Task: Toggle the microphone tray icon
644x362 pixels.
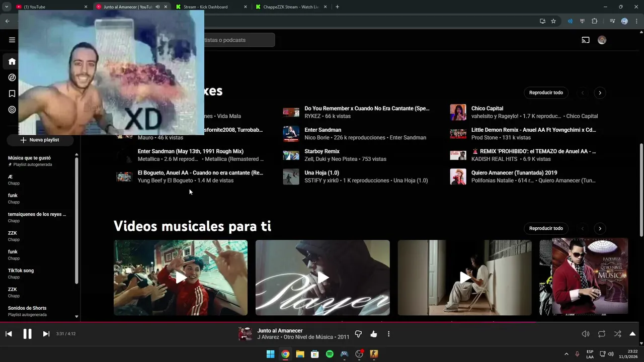Action: tap(577, 354)
